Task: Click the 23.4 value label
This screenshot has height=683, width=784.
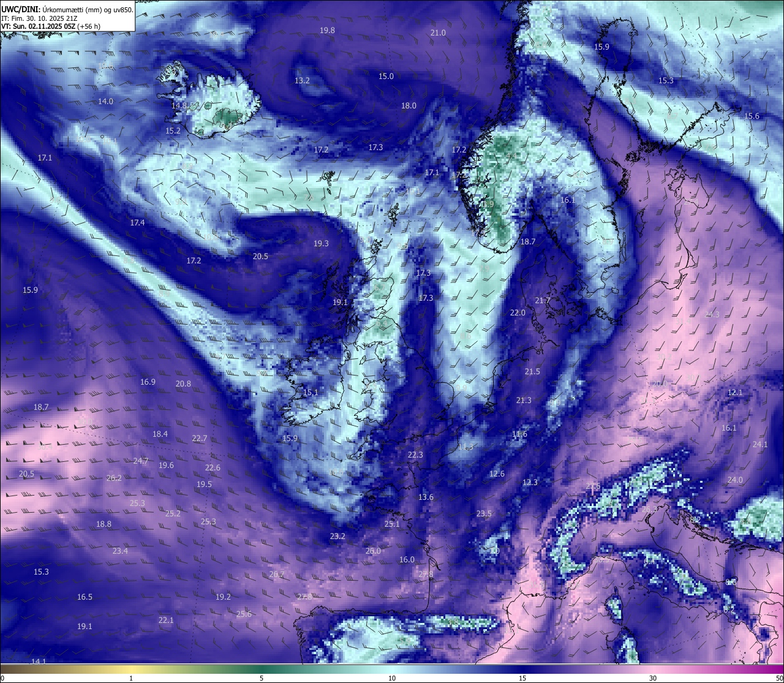Action: click(x=120, y=551)
